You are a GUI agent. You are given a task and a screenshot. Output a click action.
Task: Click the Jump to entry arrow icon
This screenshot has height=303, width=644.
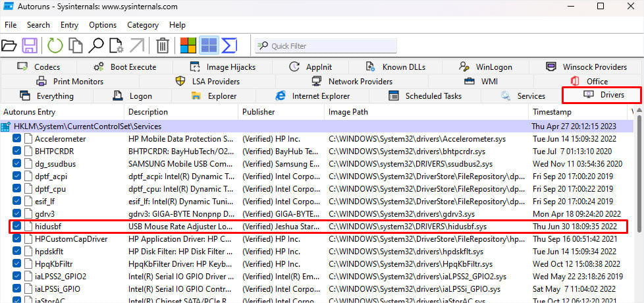[x=137, y=45]
